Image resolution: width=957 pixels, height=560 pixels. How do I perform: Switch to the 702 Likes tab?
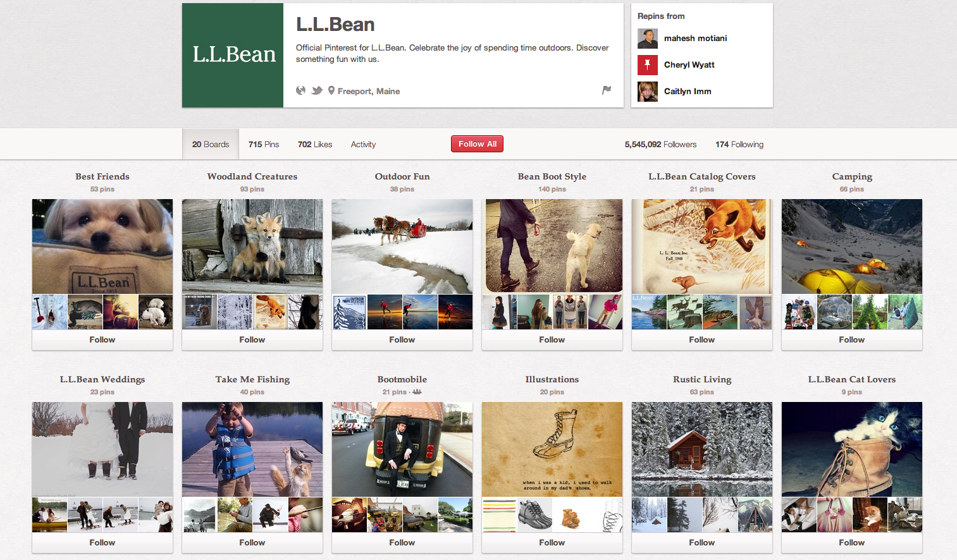coord(315,144)
